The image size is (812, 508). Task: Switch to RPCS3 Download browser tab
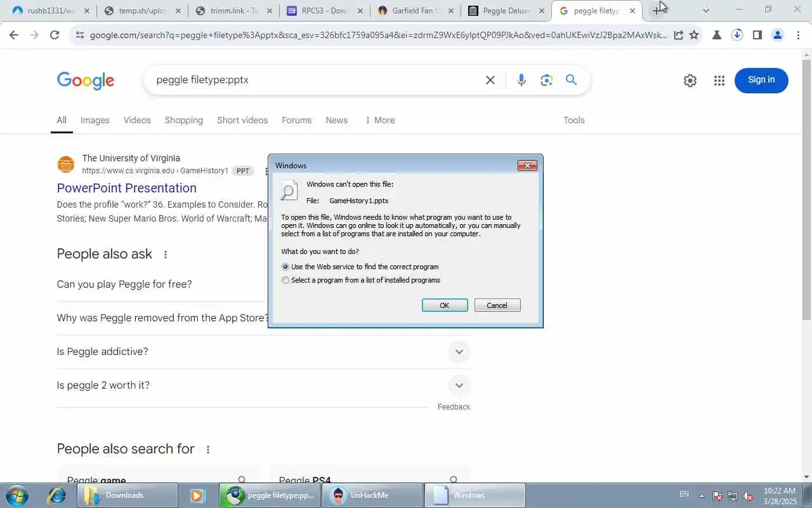(325, 11)
